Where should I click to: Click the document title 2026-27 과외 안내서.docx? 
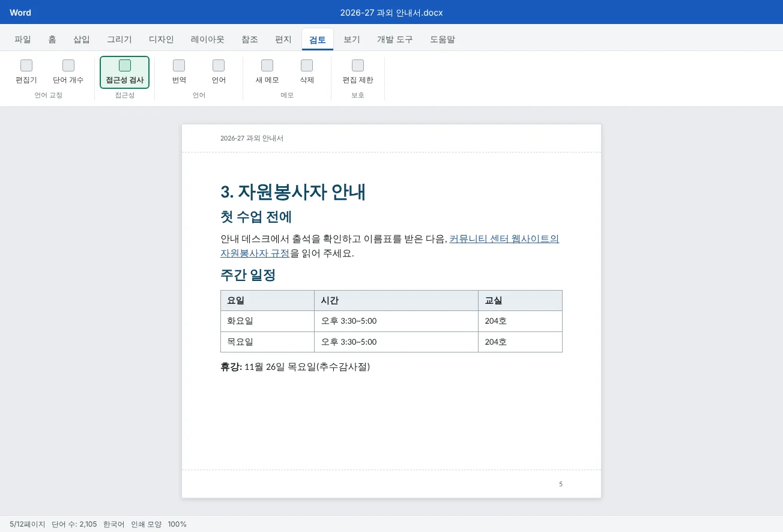pos(391,13)
